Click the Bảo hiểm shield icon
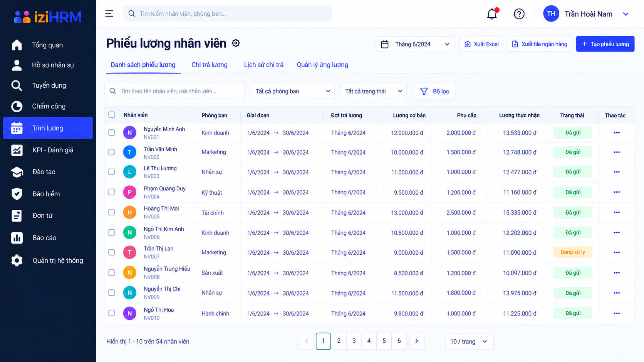Image resolution: width=644 pixels, height=362 pixels. [x=17, y=194]
